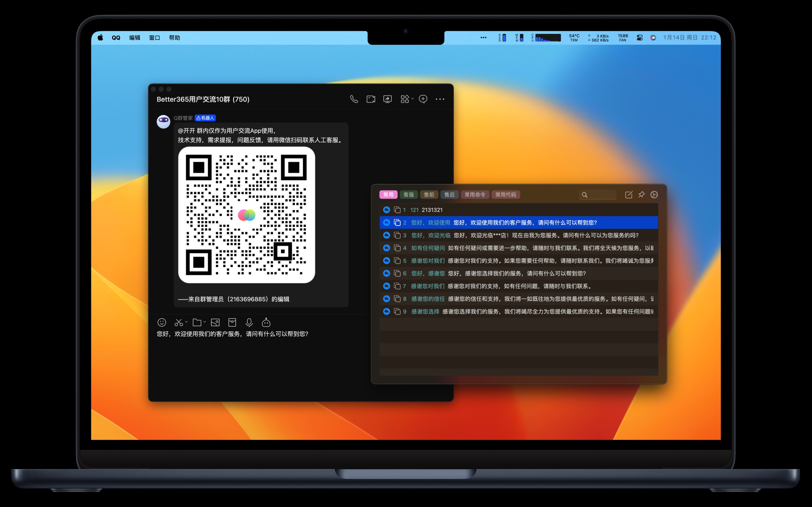The image size is (812, 507).
Task: Open the emoji picker in chat input
Action: pyautogui.click(x=162, y=323)
